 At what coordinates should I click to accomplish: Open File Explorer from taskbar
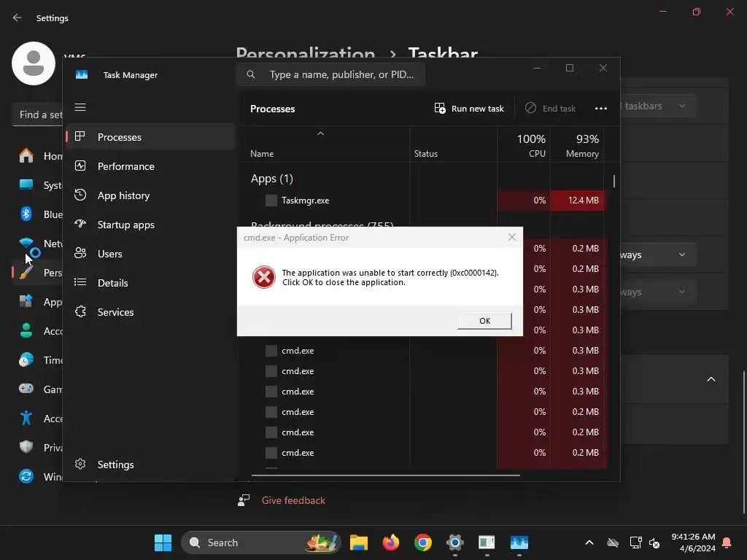[359, 542]
